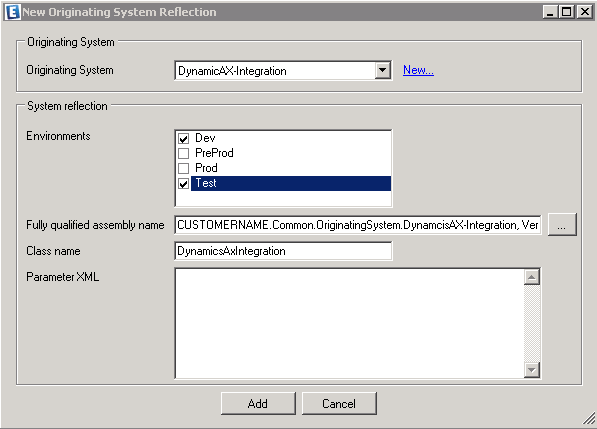The image size is (597, 429).
Task: Click the Fully qualified assembly name field
Action: [x=358, y=225]
